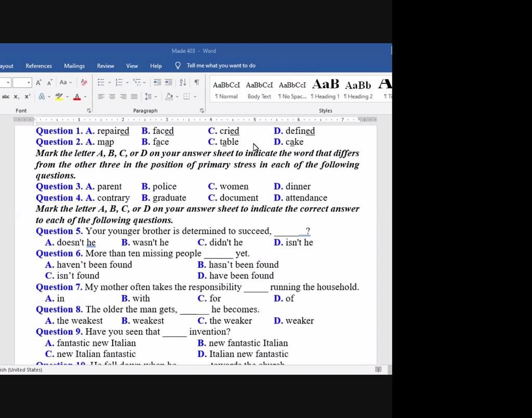Click 'have been found' option D

242,276
